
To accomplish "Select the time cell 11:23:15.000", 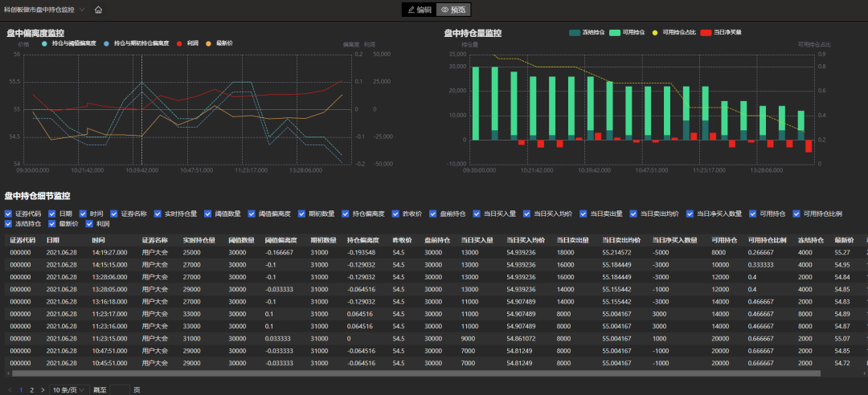I will click(x=109, y=339).
